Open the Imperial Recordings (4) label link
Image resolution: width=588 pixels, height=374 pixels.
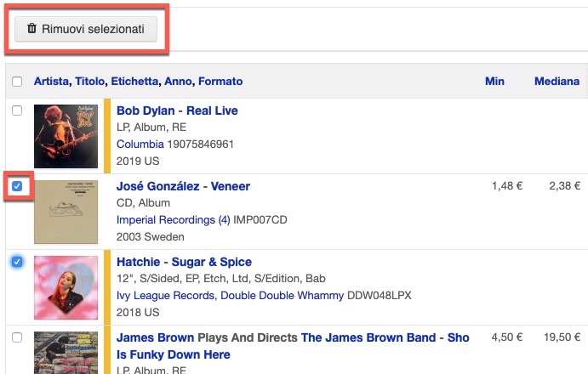click(174, 220)
